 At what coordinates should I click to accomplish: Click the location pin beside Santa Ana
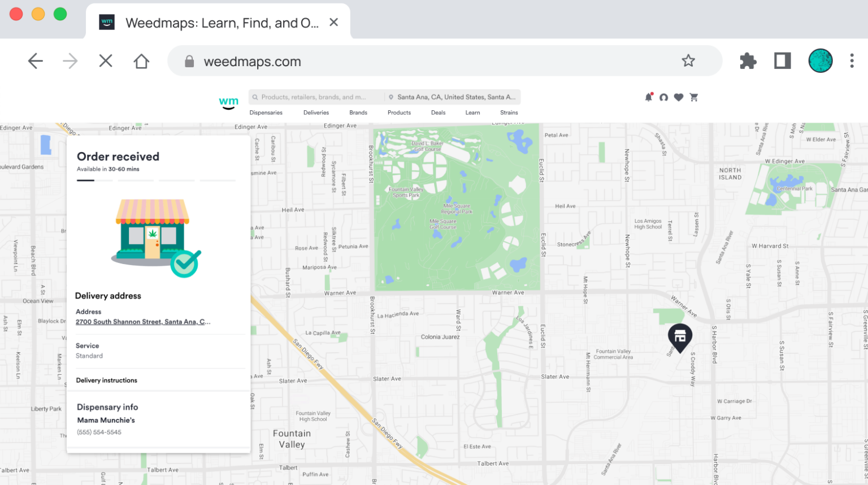[390, 97]
